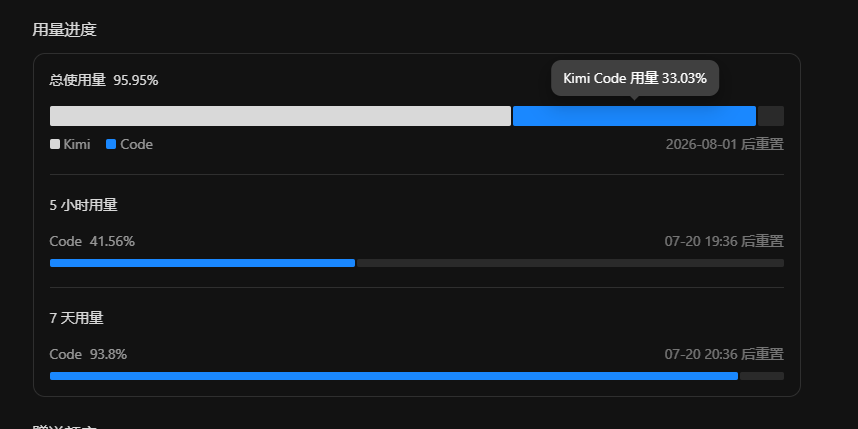Click the 2026-08-01 后重置 reset date
This screenshot has width=858, height=429.
[x=724, y=144]
